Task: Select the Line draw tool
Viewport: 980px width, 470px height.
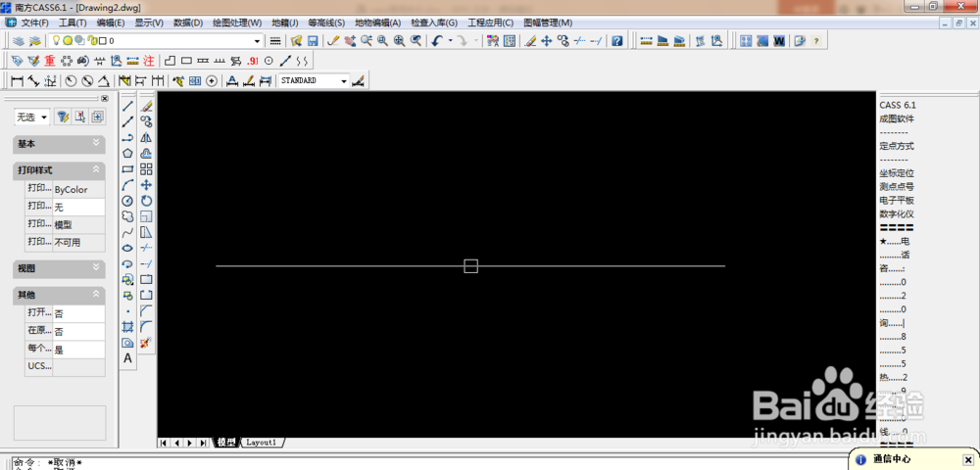Action: (127, 106)
